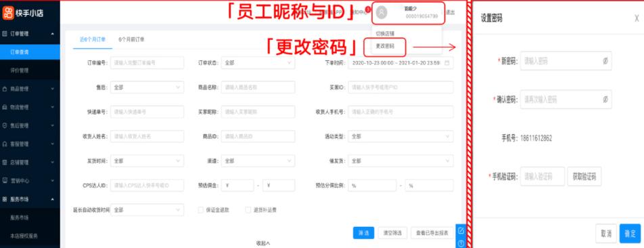Focus the 快递单号 input field

[x=147, y=112]
